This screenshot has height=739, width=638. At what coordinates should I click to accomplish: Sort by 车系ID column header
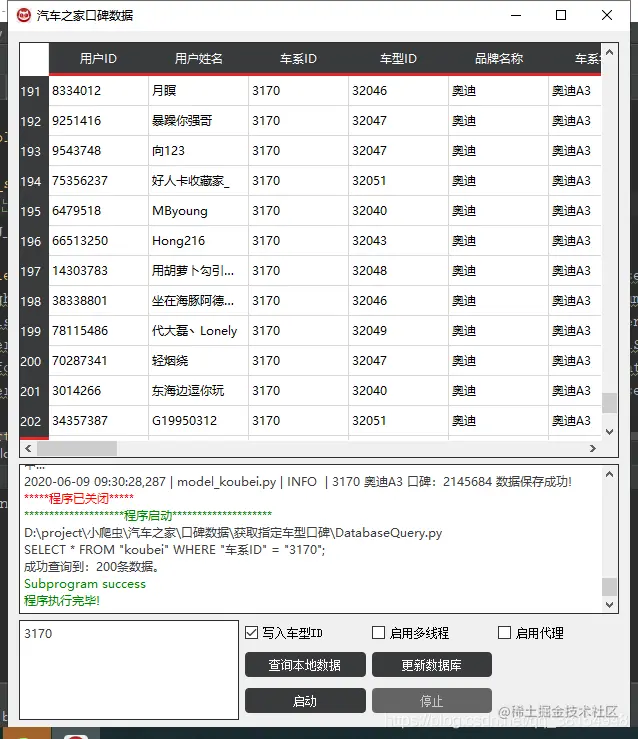tap(298, 58)
